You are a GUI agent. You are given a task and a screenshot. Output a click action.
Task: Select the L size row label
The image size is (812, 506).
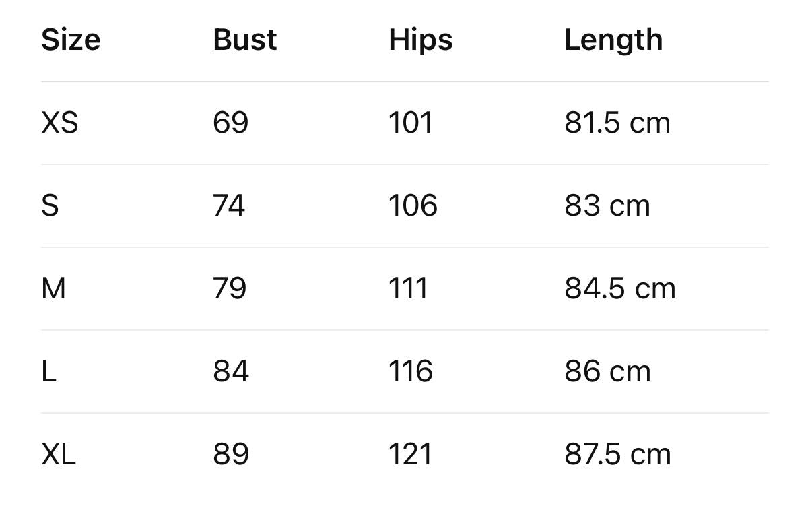point(48,371)
